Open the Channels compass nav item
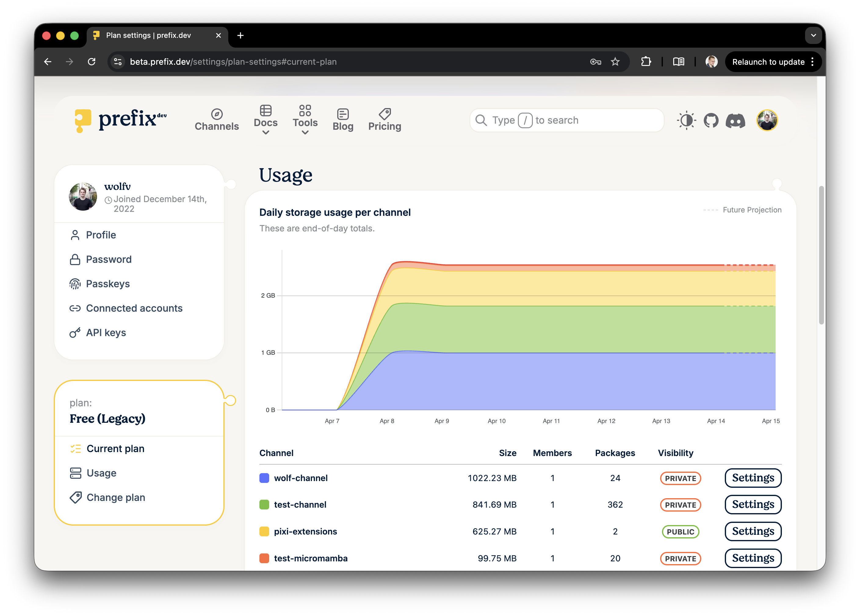The width and height of the screenshot is (860, 616). click(216, 120)
